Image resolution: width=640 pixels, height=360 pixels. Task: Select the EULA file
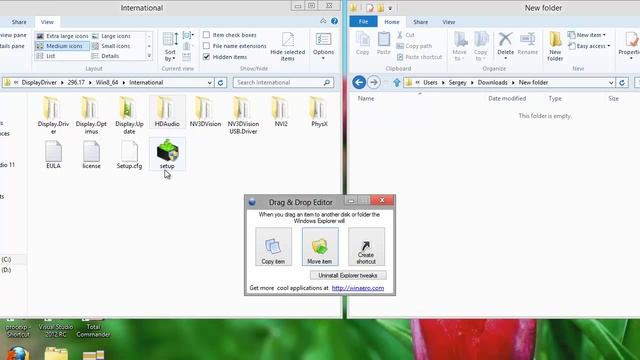tap(53, 154)
